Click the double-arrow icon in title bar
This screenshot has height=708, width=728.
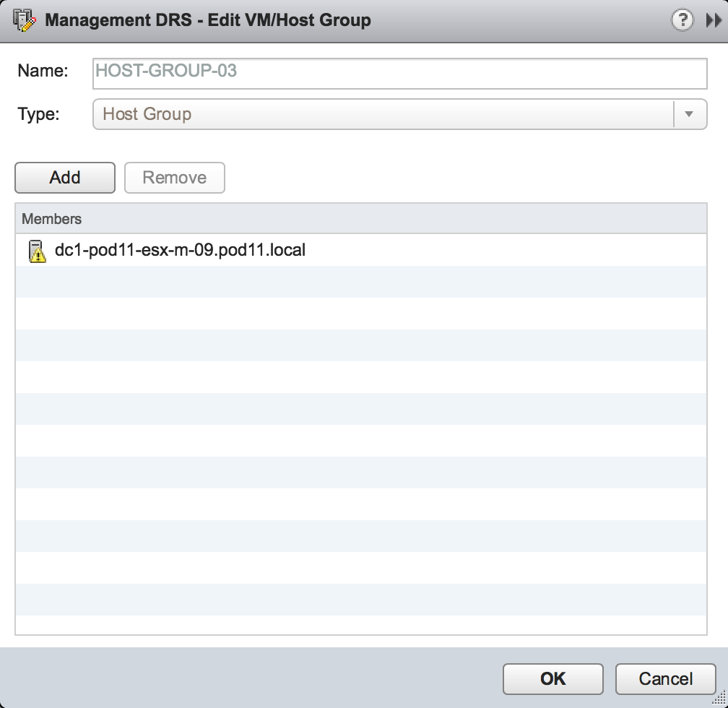pyautogui.click(x=713, y=20)
